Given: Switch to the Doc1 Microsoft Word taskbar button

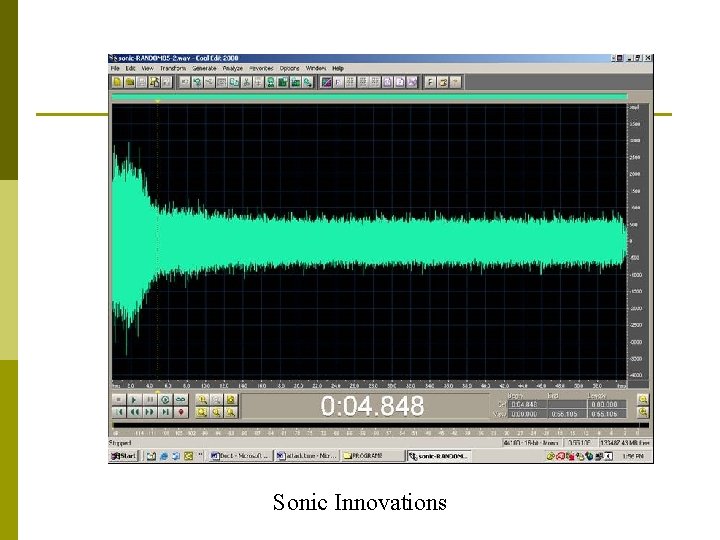Looking at the screenshot, I should (240, 456).
